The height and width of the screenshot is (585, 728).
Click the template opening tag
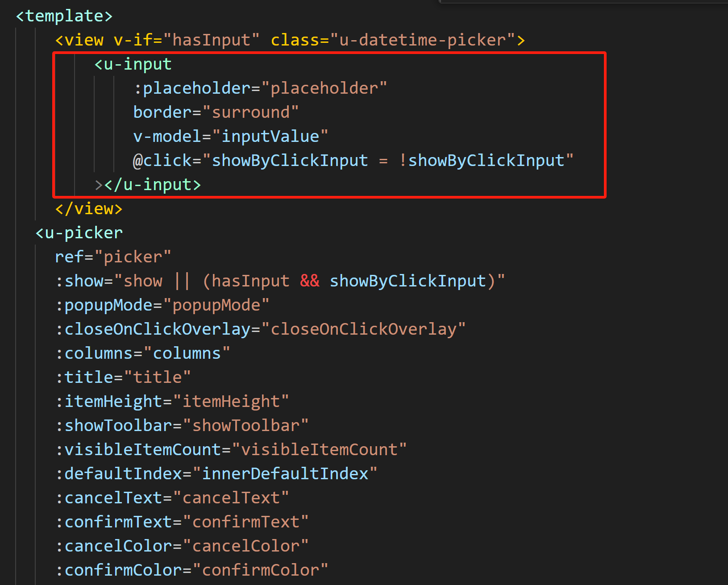(x=62, y=15)
